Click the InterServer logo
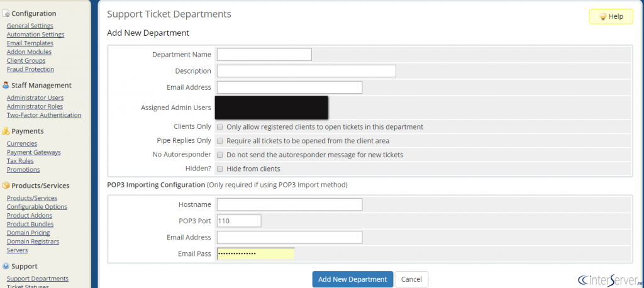The image size is (644, 288). [609, 279]
